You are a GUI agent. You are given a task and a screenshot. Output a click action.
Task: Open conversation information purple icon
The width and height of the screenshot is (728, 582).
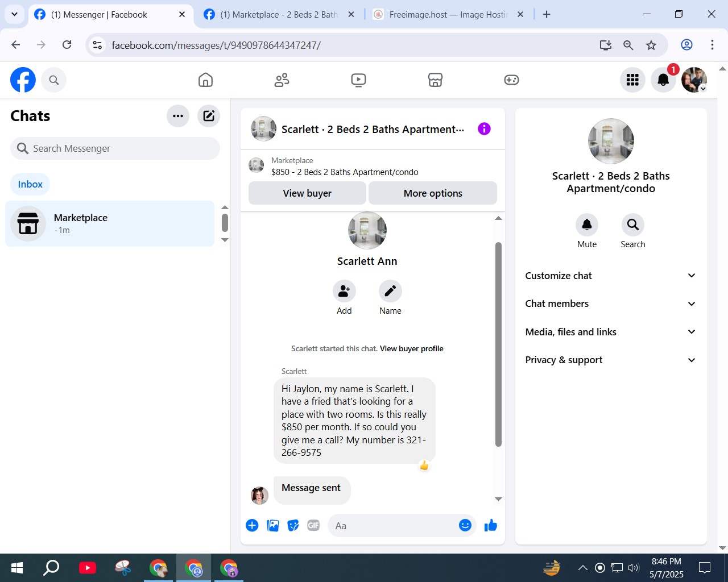[484, 129]
